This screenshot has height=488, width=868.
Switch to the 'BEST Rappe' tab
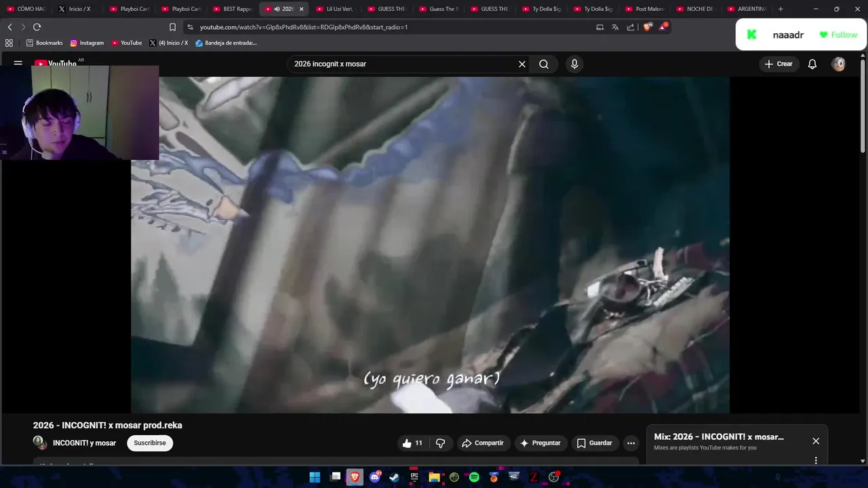233,9
